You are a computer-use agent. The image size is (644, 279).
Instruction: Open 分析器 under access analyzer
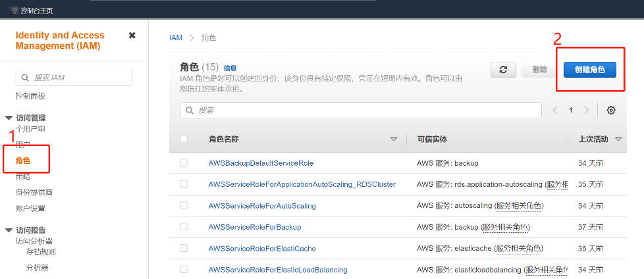click(x=38, y=268)
